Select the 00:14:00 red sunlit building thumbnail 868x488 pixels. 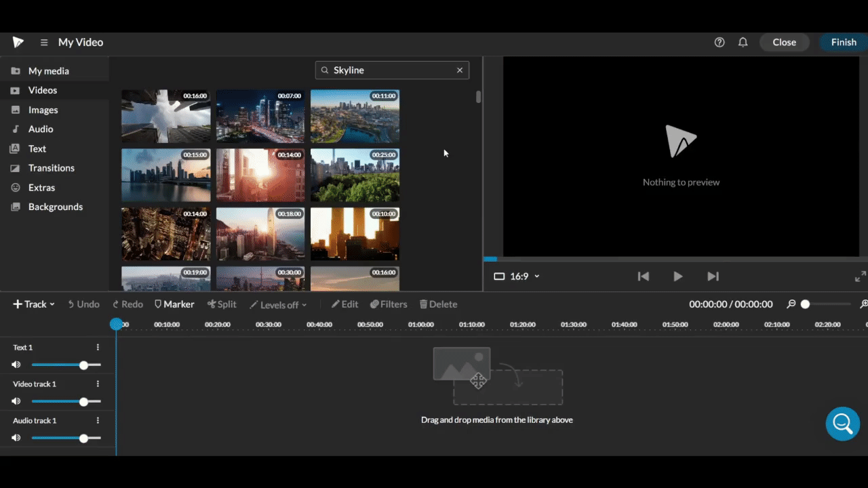point(260,176)
